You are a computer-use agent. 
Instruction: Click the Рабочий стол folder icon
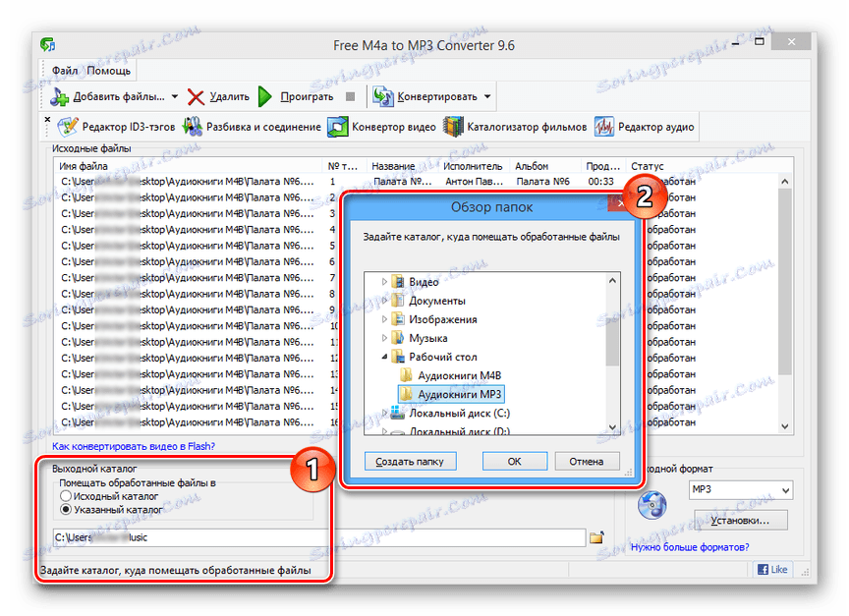pyautogui.click(x=398, y=357)
